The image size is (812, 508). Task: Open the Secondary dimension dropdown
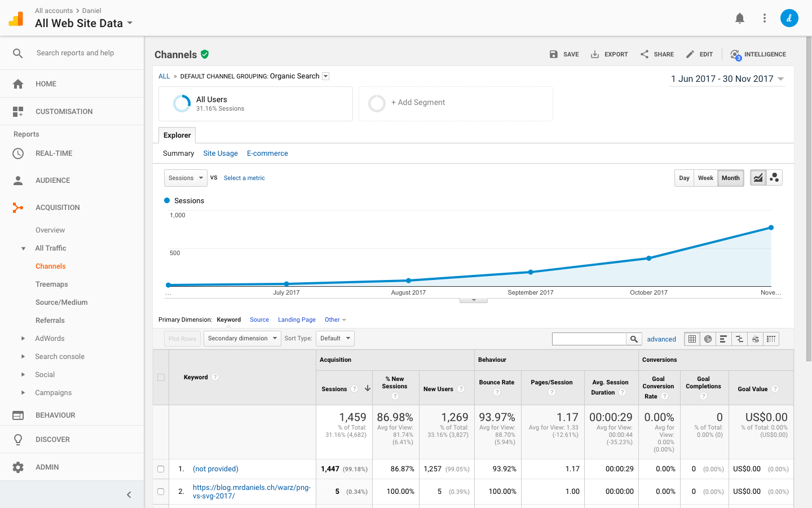pyautogui.click(x=242, y=339)
